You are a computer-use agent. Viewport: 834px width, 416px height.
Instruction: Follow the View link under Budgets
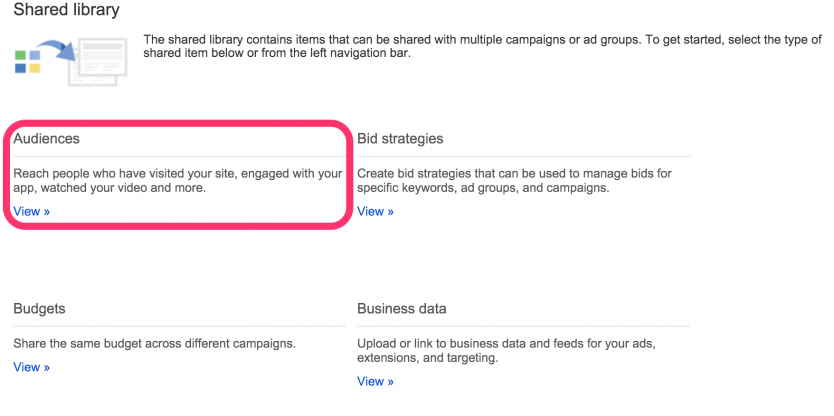(31, 367)
